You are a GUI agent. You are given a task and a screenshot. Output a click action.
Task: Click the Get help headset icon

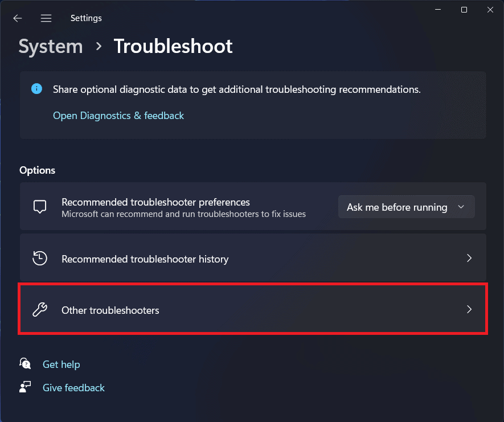pos(25,364)
